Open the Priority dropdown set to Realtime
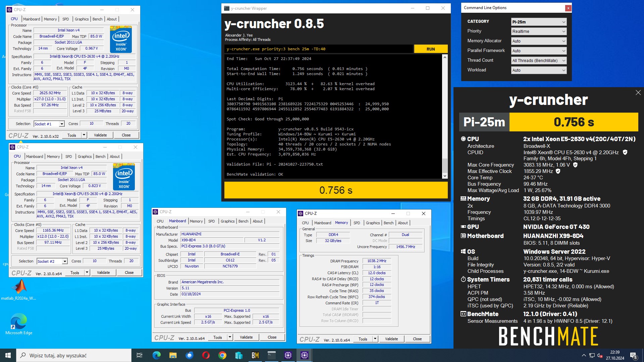This screenshot has width=644, height=362. point(539,31)
